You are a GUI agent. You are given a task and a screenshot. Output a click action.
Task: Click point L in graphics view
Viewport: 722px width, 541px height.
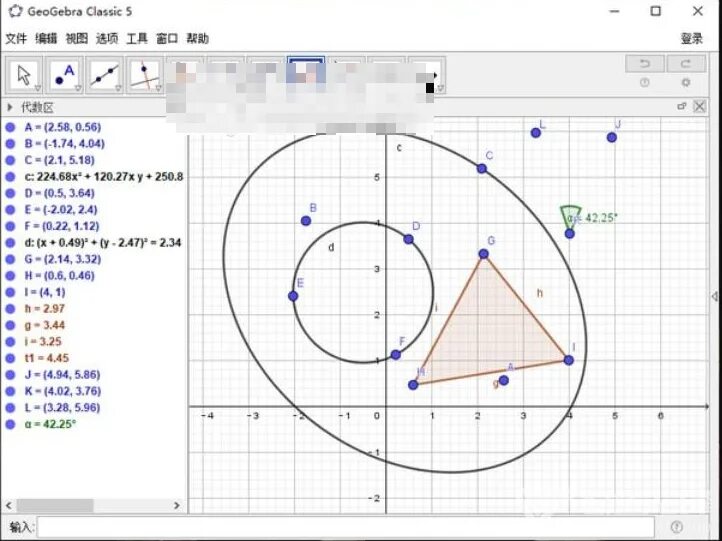536,133
